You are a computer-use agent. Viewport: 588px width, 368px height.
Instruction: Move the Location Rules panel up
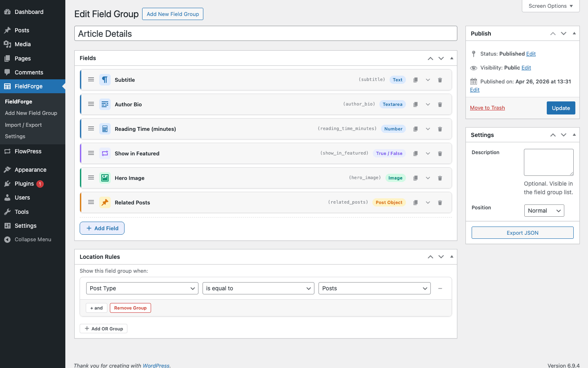(430, 257)
